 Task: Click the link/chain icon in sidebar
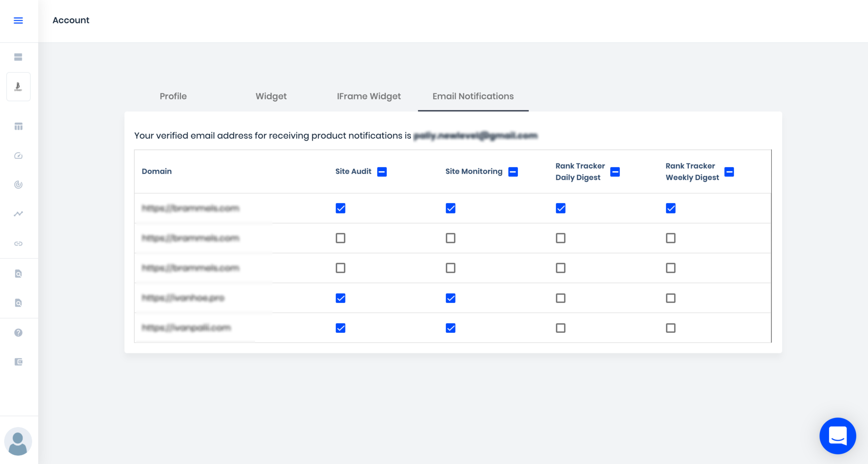18,243
